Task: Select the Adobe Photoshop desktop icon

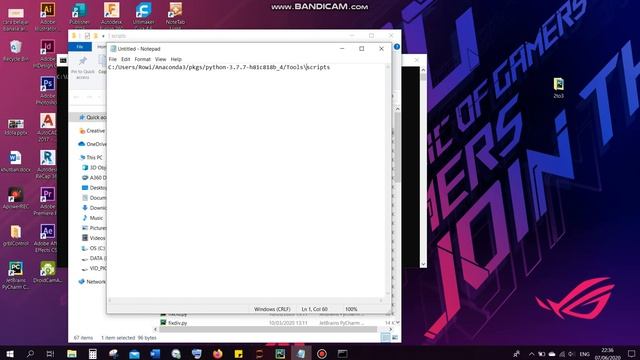Action: point(47,91)
